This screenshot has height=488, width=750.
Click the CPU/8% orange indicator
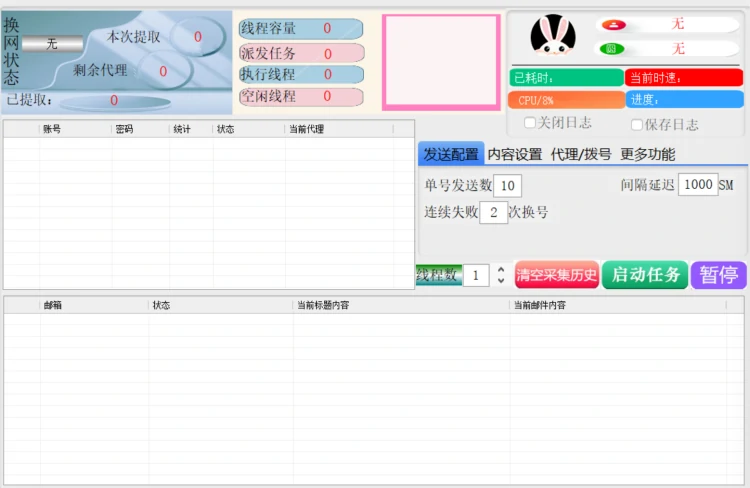[x=566, y=100]
